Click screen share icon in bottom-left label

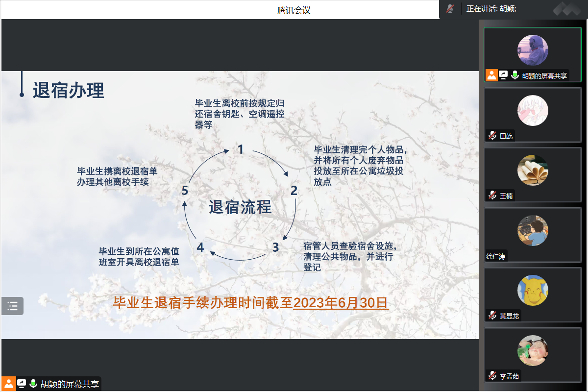pyautogui.click(x=22, y=384)
